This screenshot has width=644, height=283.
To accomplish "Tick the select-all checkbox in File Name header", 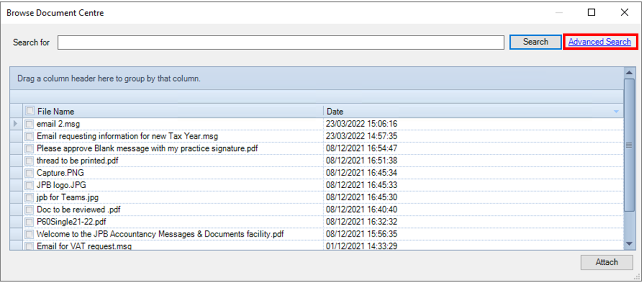I will click(30, 111).
